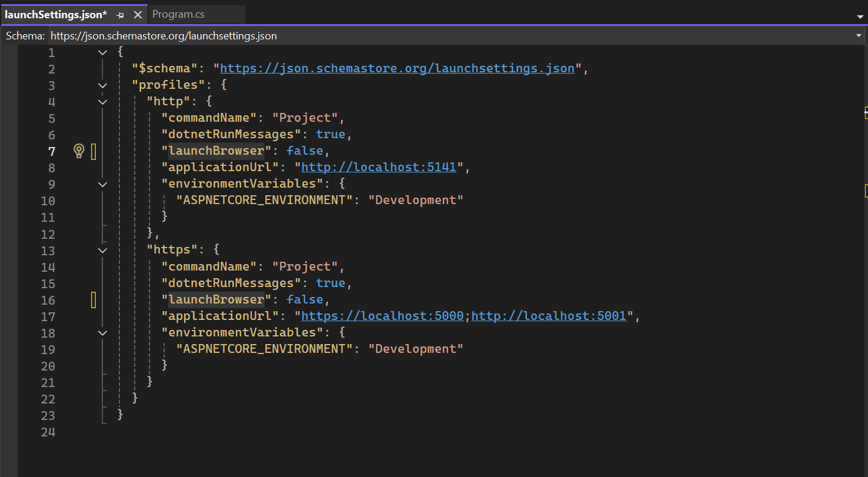Open the http://localhost:5141 link
The width and height of the screenshot is (868, 477).
pos(379,167)
